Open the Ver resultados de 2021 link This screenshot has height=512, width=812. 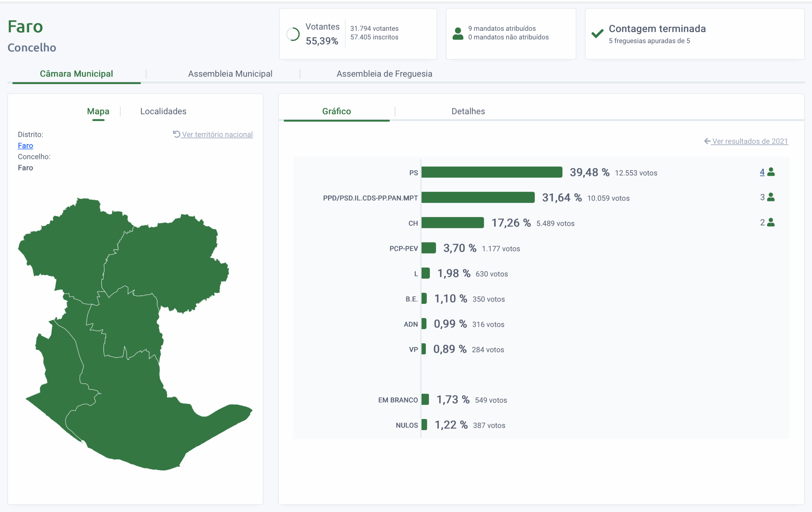tap(750, 142)
